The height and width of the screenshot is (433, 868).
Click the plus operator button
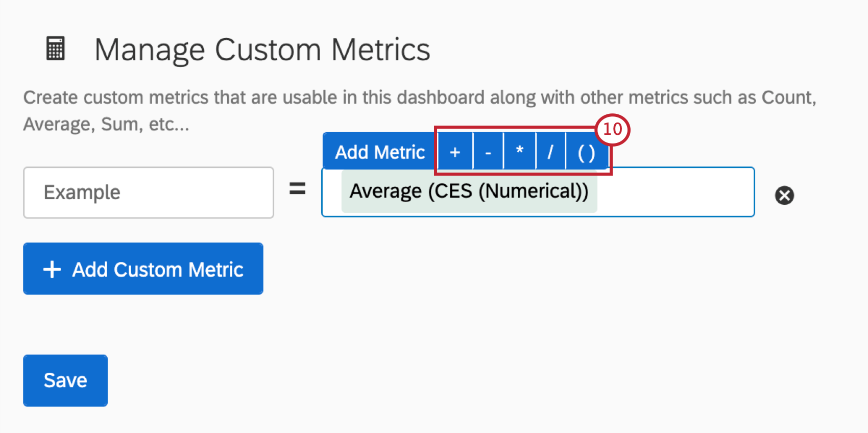coord(454,152)
